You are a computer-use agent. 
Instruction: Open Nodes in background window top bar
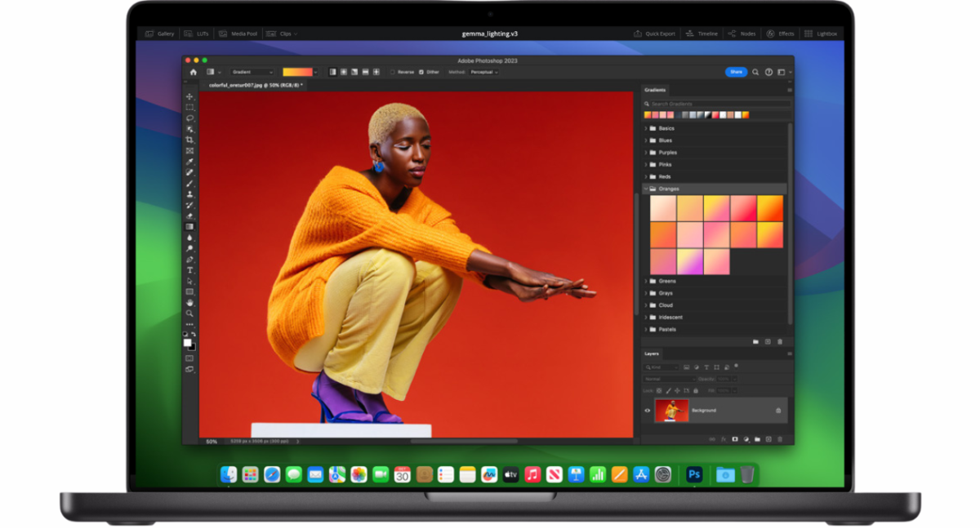742,33
